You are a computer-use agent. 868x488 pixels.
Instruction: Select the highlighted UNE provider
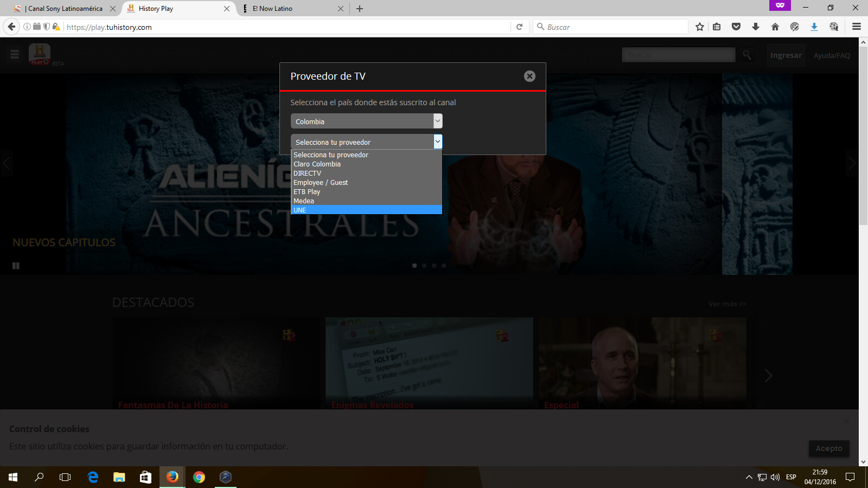[x=367, y=210]
